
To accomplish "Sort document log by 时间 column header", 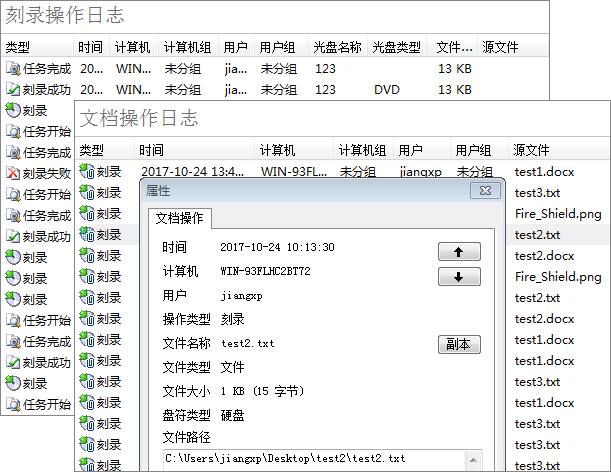I will [194, 150].
